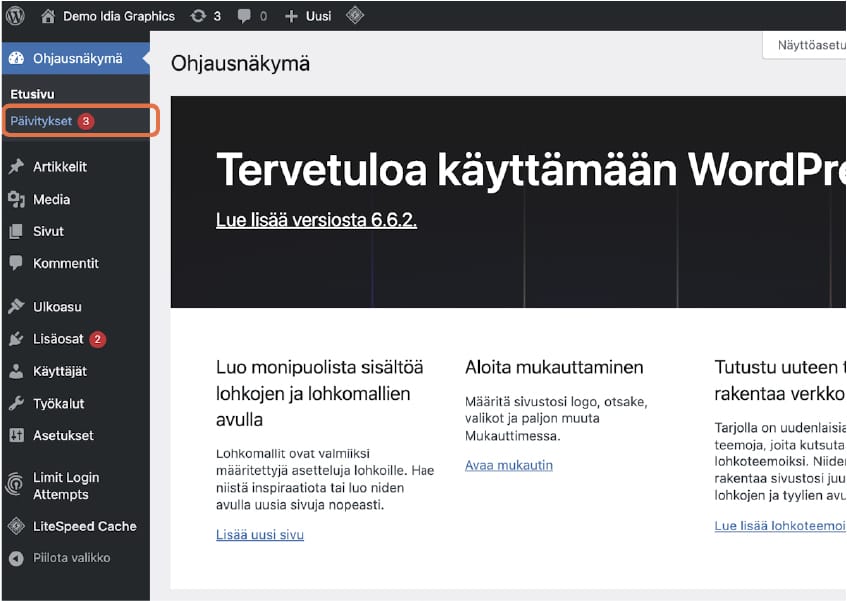
Task: Expand the Näyttöasetukset screen options tab
Action: 804,45
